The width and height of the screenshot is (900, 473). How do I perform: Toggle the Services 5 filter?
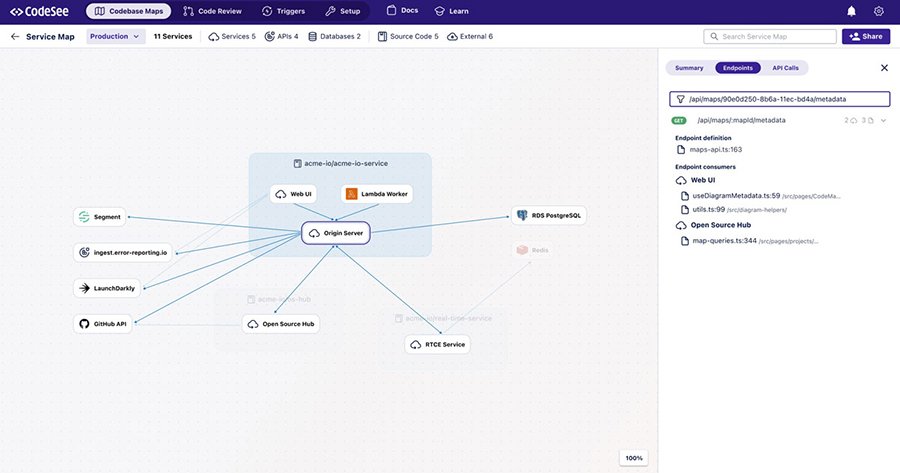point(231,37)
